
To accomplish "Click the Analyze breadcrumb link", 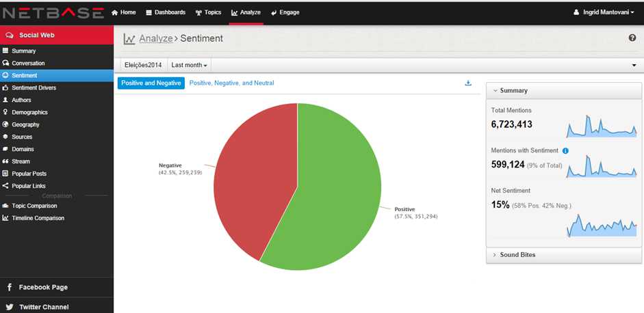I will pyautogui.click(x=155, y=39).
